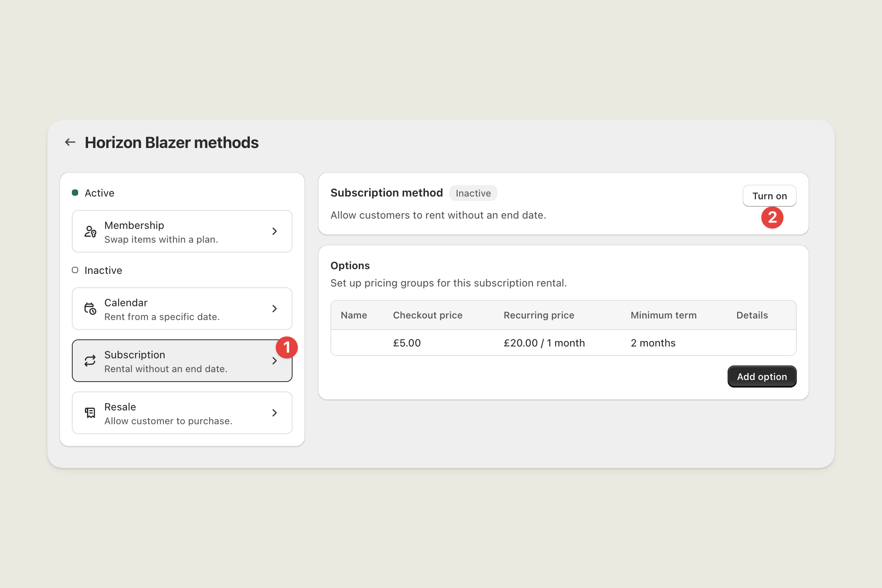Click the Subscription recurring arrows icon
Image resolution: width=882 pixels, height=588 pixels.
click(x=90, y=361)
